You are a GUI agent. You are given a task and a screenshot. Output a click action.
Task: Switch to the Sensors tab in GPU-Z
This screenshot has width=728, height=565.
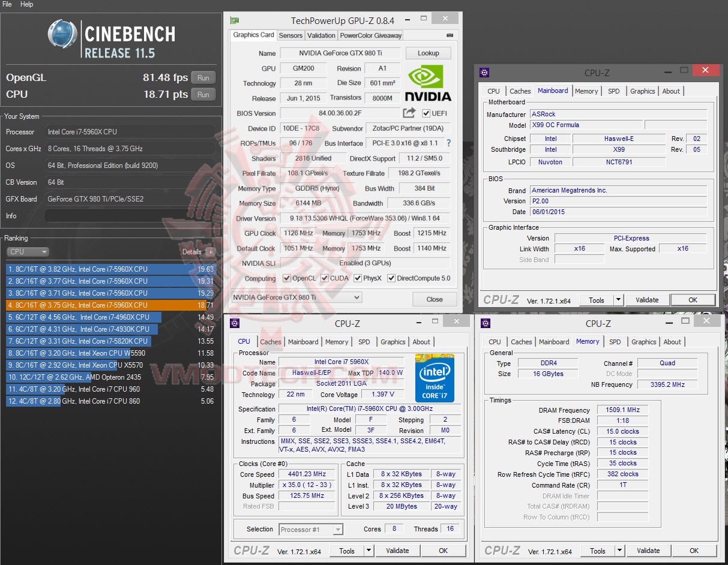click(290, 35)
